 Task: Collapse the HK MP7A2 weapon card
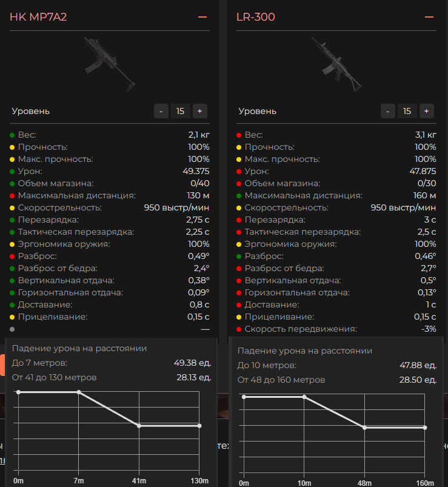point(202,17)
